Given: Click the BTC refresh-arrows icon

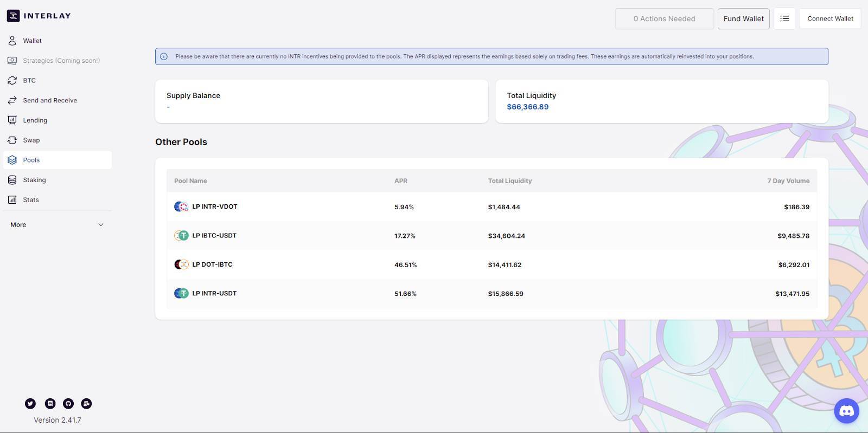Looking at the screenshot, I should pyautogui.click(x=12, y=80).
